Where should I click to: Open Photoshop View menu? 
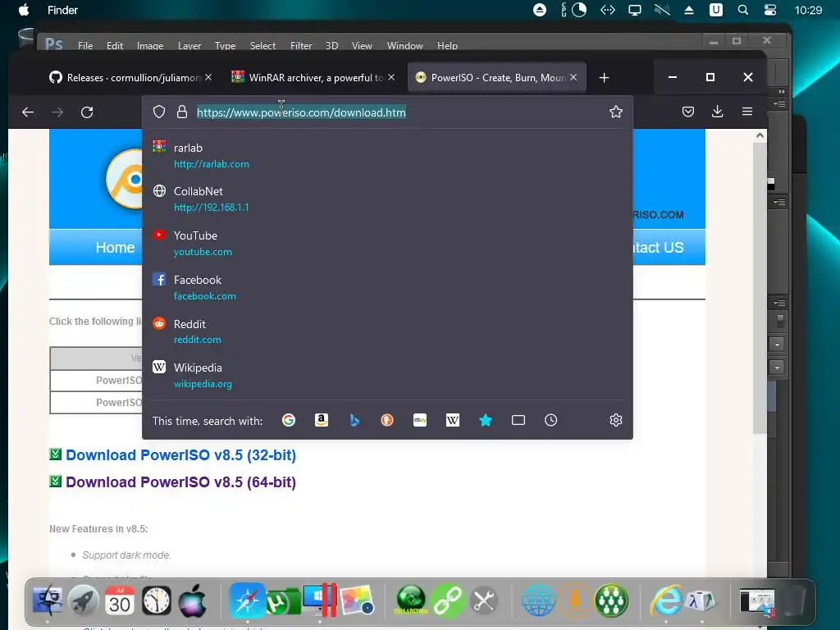pos(362,46)
